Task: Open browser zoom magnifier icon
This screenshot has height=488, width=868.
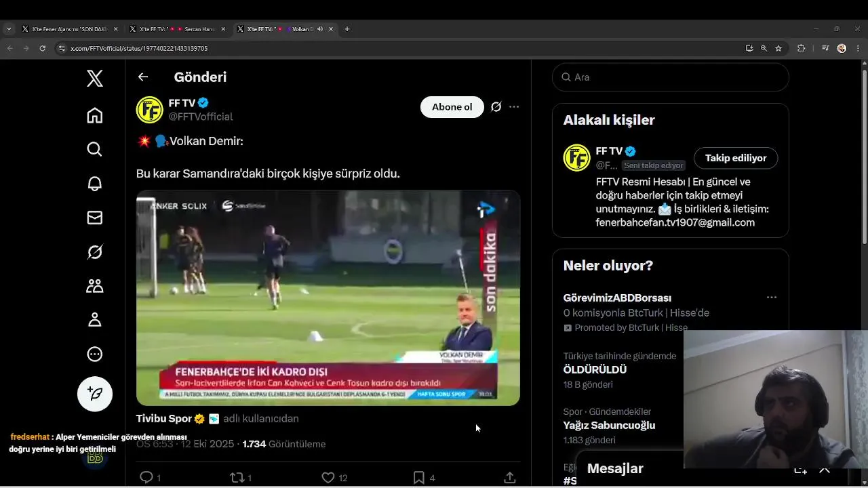Action: point(764,48)
